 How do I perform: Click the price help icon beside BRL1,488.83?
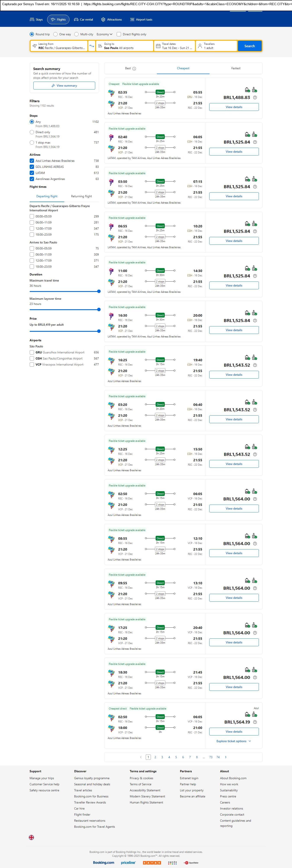(255, 98)
